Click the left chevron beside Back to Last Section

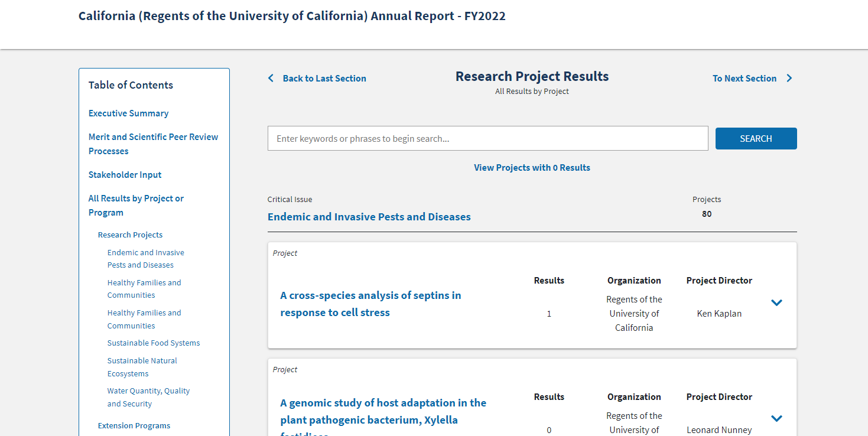coord(271,78)
